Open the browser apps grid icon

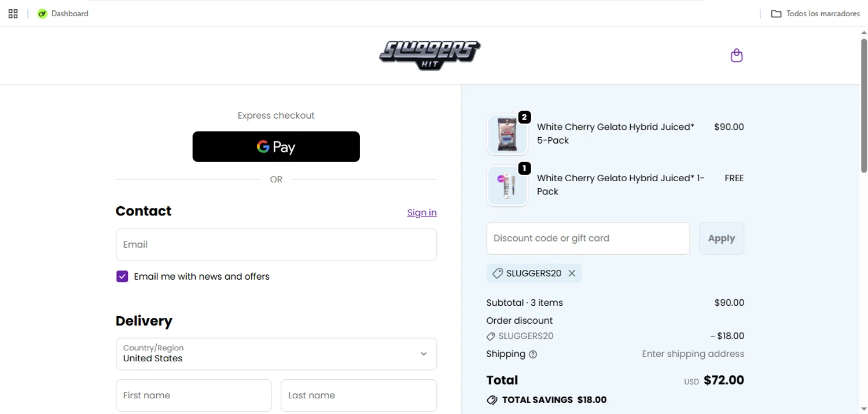pyautogui.click(x=13, y=13)
